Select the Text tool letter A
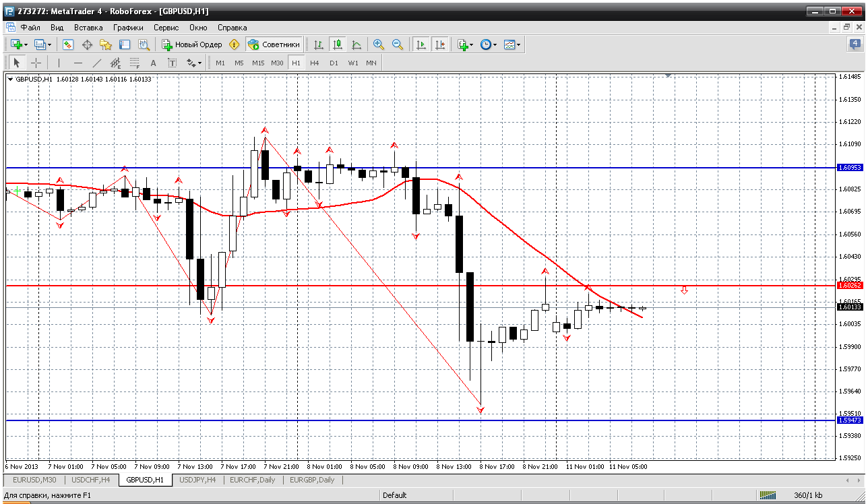 click(153, 63)
